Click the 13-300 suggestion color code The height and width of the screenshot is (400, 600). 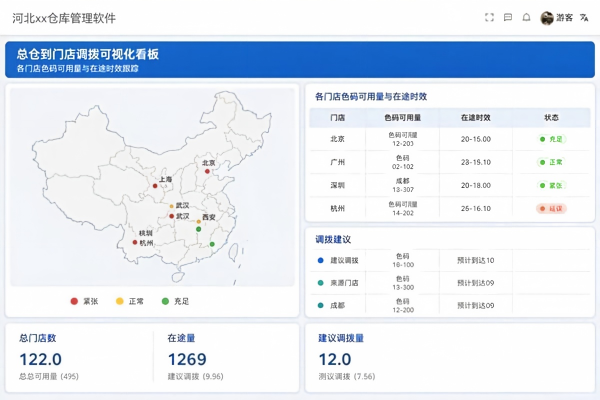403,287
